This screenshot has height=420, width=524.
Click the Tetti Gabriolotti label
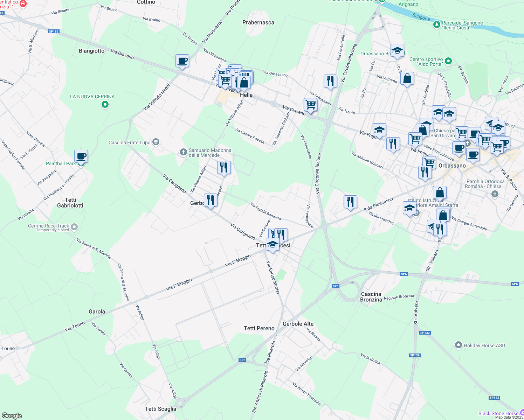click(70, 203)
